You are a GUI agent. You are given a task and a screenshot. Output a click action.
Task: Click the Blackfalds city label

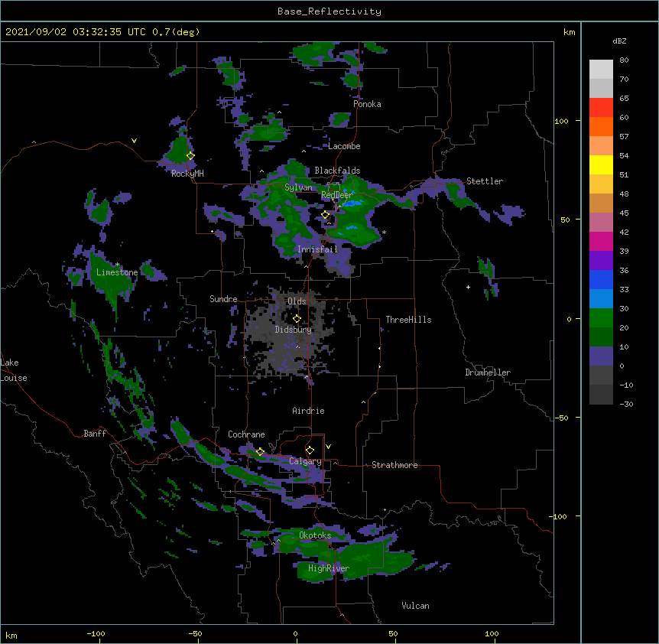point(337,171)
